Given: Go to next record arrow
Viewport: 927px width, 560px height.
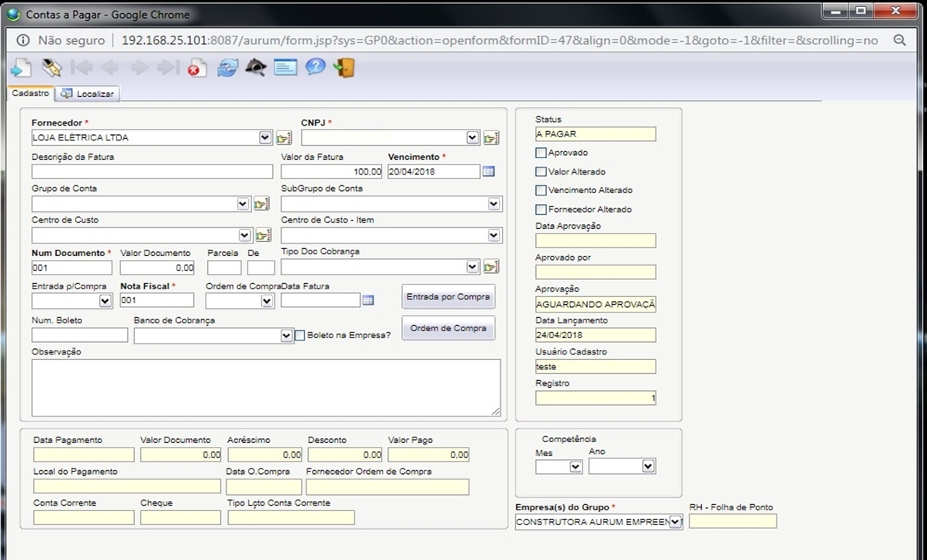Looking at the screenshot, I should pos(140,68).
